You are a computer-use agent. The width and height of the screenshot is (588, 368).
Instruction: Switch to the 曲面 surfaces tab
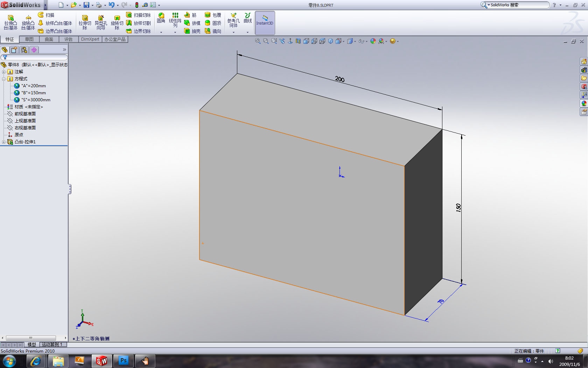[x=49, y=39]
